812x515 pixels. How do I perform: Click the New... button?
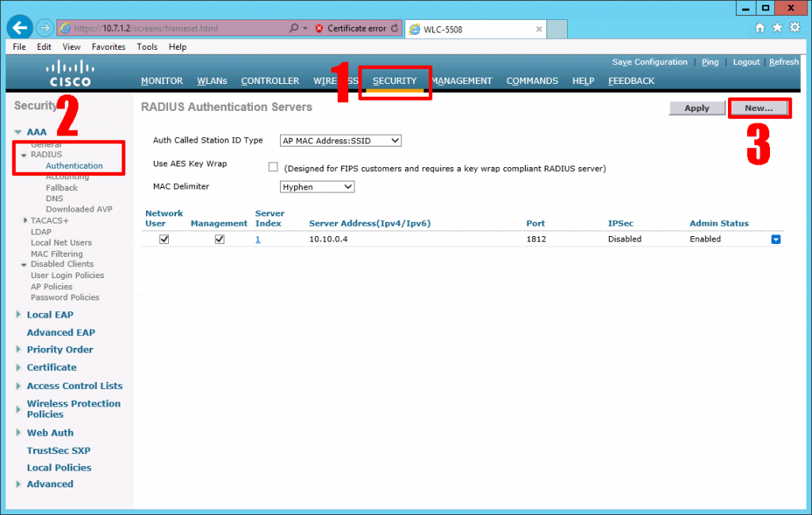tap(759, 108)
